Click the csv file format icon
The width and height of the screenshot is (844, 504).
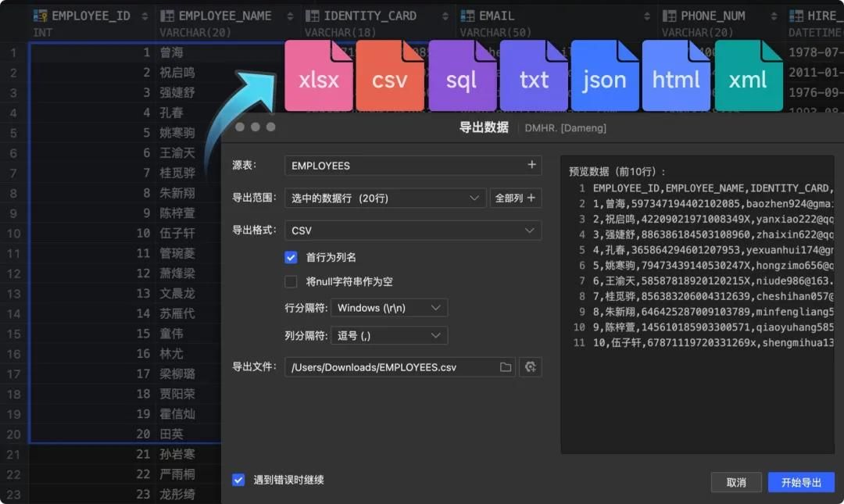390,75
